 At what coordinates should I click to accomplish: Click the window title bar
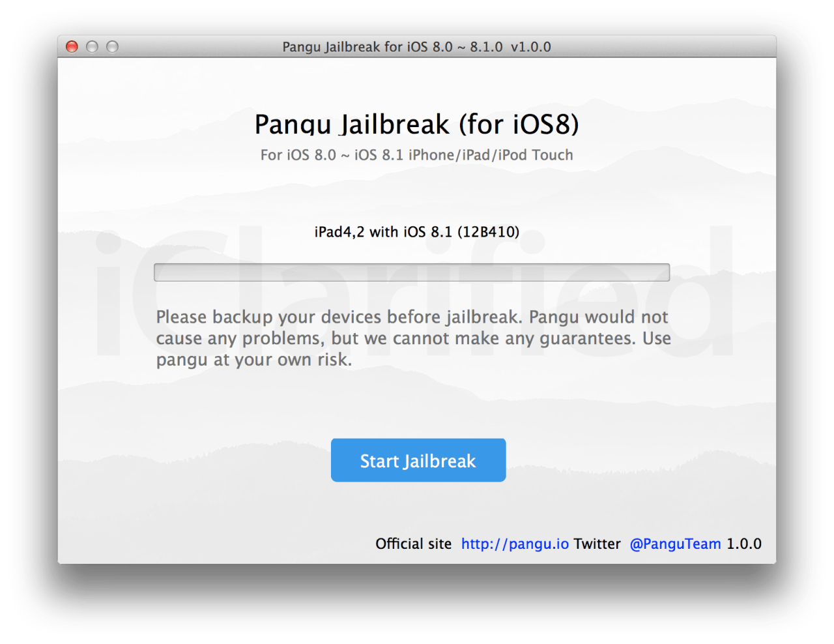pos(417,46)
